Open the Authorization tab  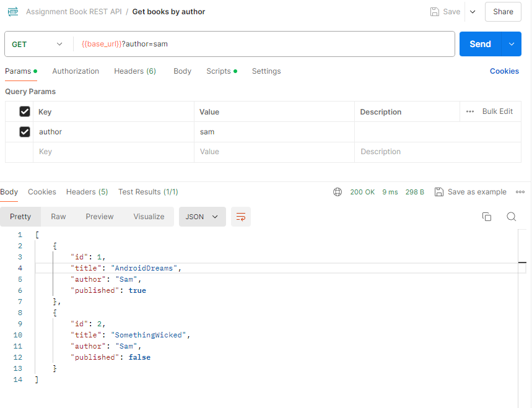pos(76,71)
